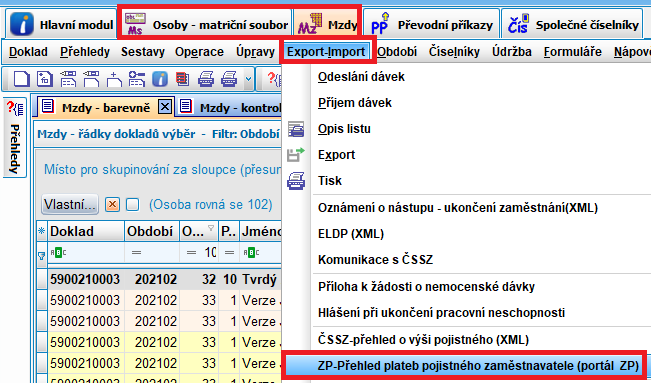
Task: Open the Operace menu
Action: click(x=199, y=52)
